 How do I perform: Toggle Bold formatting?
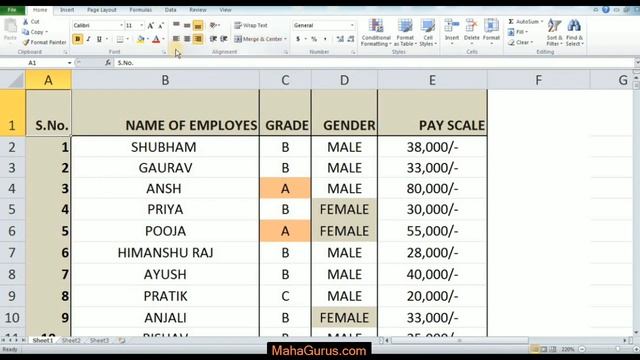[78, 39]
